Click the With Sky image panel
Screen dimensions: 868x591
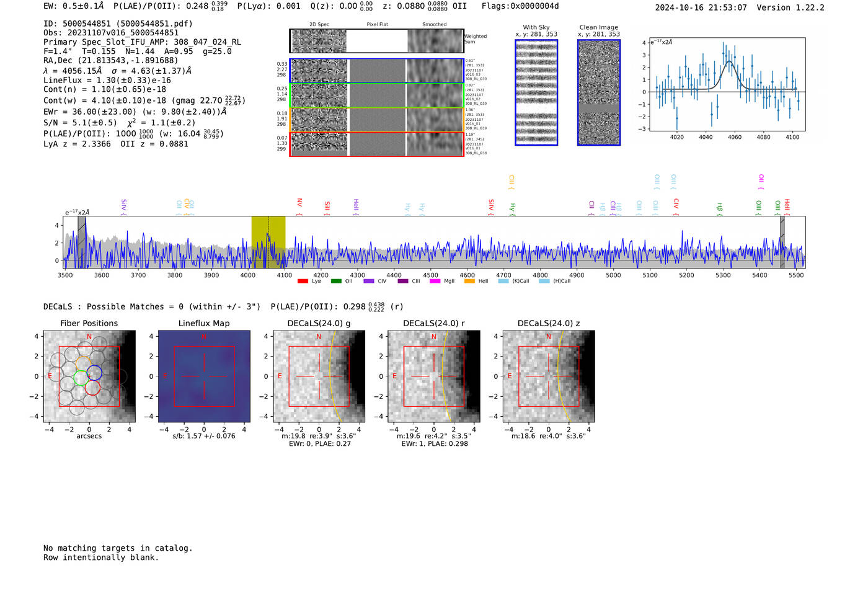pos(536,92)
